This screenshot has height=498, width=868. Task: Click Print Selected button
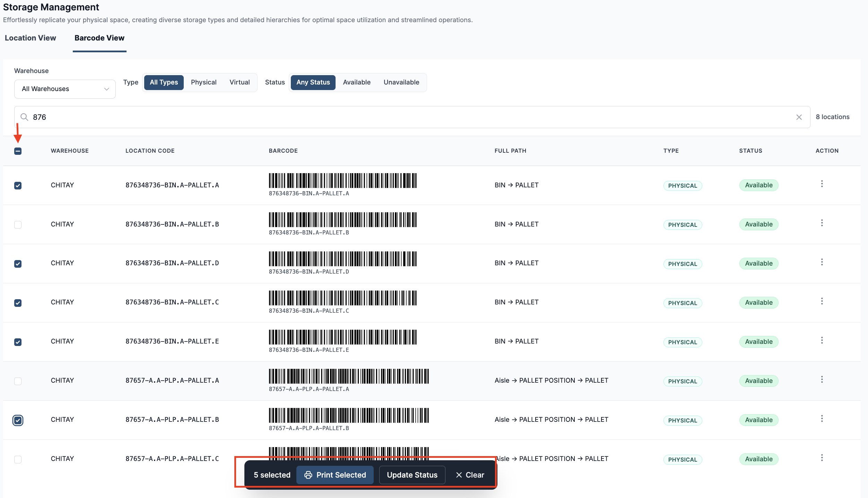(x=335, y=475)
